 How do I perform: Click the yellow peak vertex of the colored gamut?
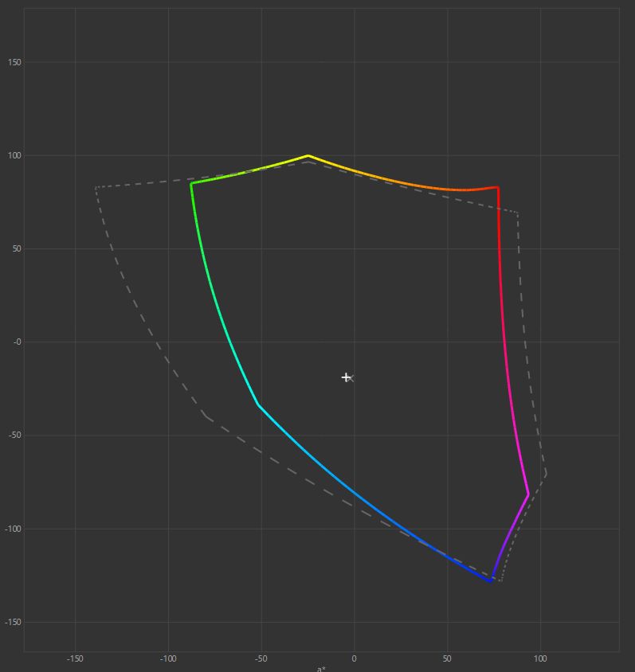click(x=308, y=155)
